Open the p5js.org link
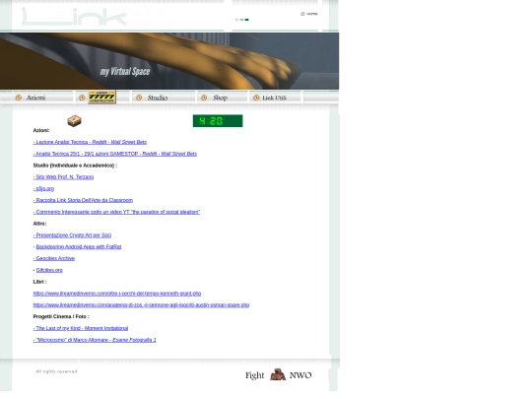This screenshot has height=399, width=532. point(43,188)
